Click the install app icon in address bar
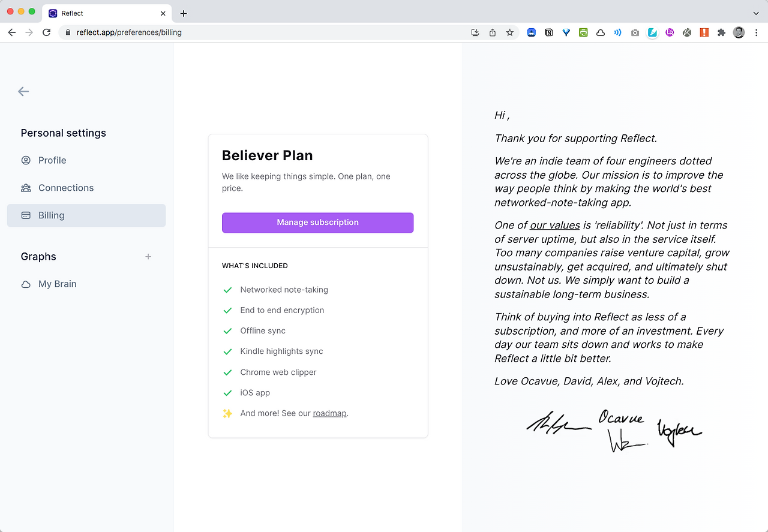 click(475, 32)
